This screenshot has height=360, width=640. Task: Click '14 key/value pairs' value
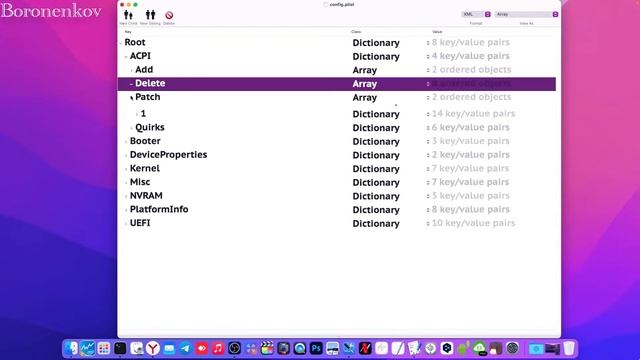[473, 113]
